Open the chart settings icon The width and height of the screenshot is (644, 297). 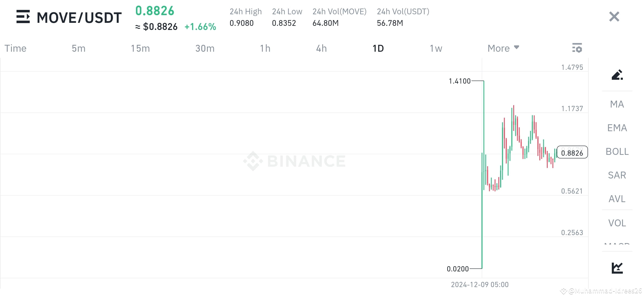tap(577, 48)
